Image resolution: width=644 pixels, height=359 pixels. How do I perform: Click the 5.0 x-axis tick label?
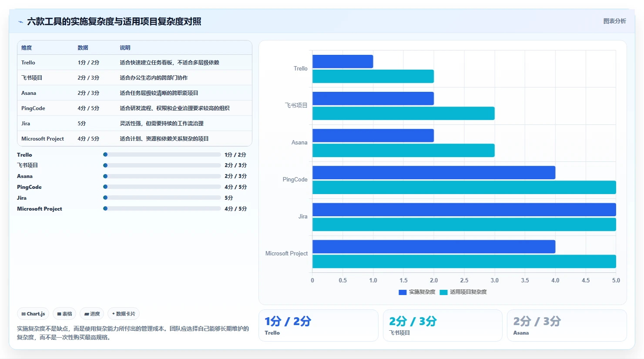[616, 281]
